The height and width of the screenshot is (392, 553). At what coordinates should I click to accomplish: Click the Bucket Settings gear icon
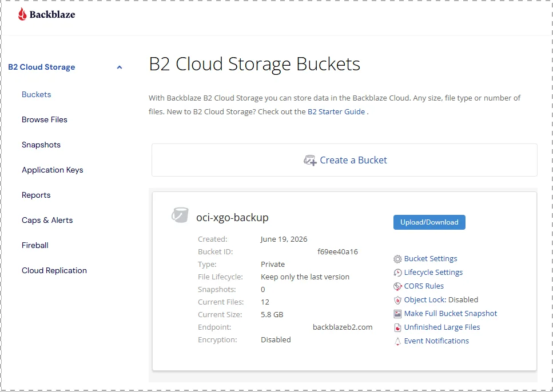pyautogui.click(x=397, y=259)
